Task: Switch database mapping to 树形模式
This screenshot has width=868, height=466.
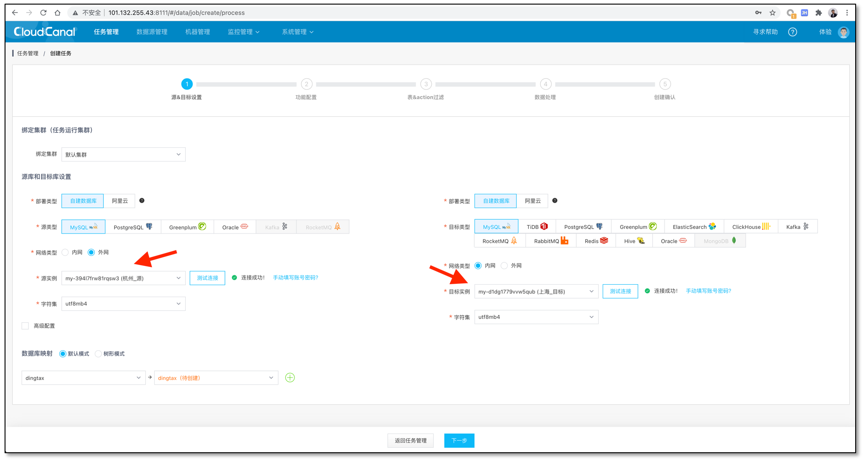Action: click(98, 353)
